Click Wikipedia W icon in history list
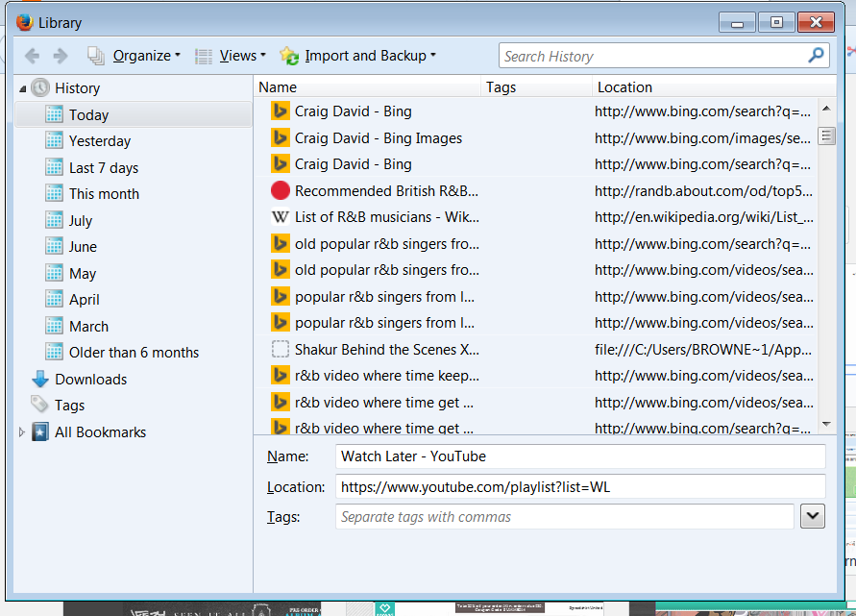Screen dimensions: 856x616 (281, 217)
